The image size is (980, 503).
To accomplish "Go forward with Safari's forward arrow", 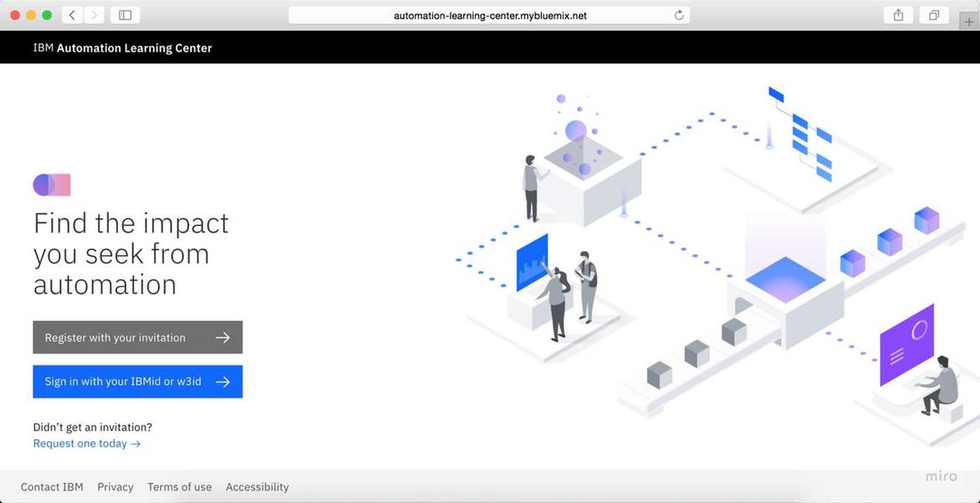I will [x=94, y=15].
